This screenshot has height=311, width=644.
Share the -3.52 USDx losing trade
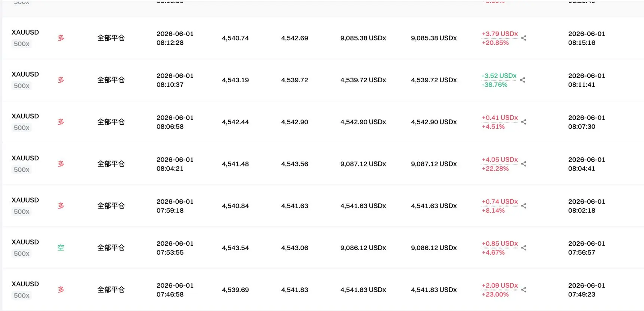click(x=522, y=80)
